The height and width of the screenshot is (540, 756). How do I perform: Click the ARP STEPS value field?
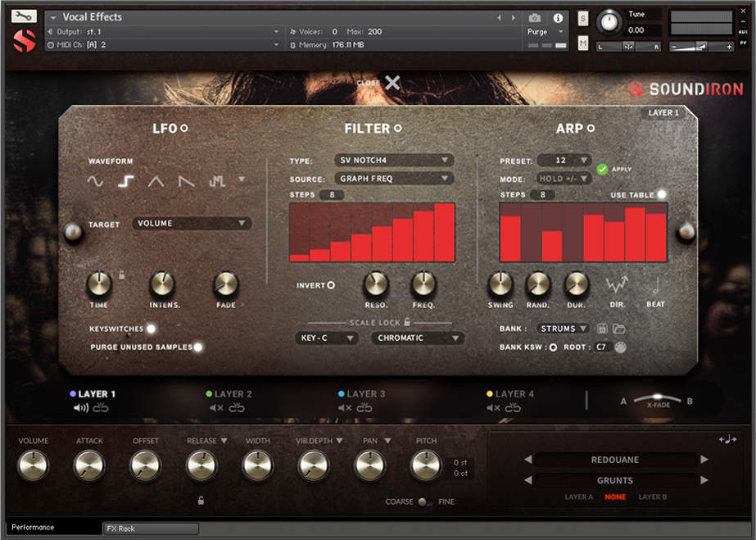point(541,195)
